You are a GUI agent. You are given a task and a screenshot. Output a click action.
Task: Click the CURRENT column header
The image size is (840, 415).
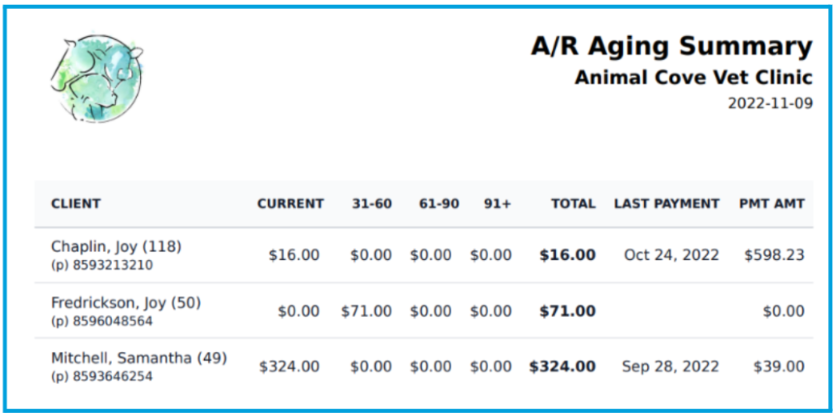tap(290, 204)
